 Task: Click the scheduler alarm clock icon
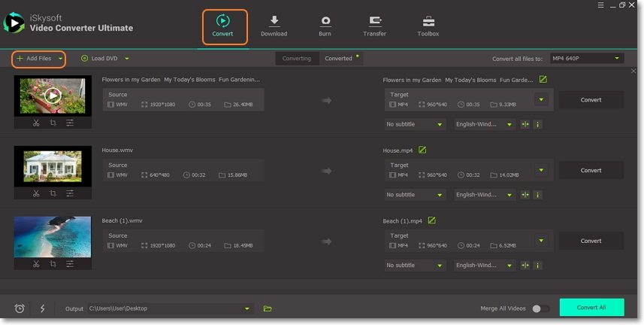pos(20,308)
